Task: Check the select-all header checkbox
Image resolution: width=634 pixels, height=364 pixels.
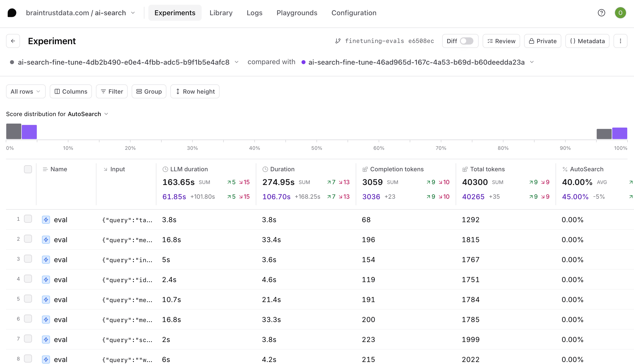Action: [x=28, y=169]
